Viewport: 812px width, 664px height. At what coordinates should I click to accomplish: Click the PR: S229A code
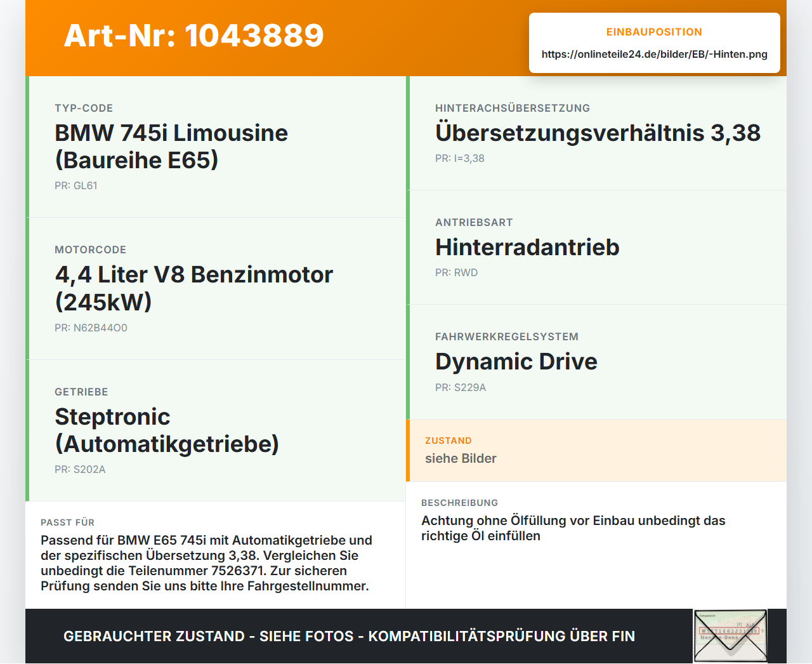(461, 387)
